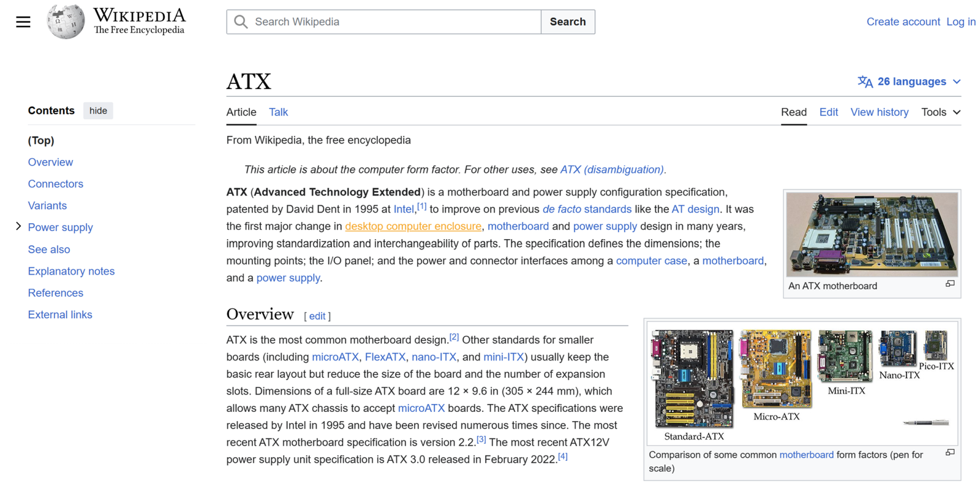Screen dimensions: 980x483
Task: Open the hamburger main menu
Action: pos(23,22)
